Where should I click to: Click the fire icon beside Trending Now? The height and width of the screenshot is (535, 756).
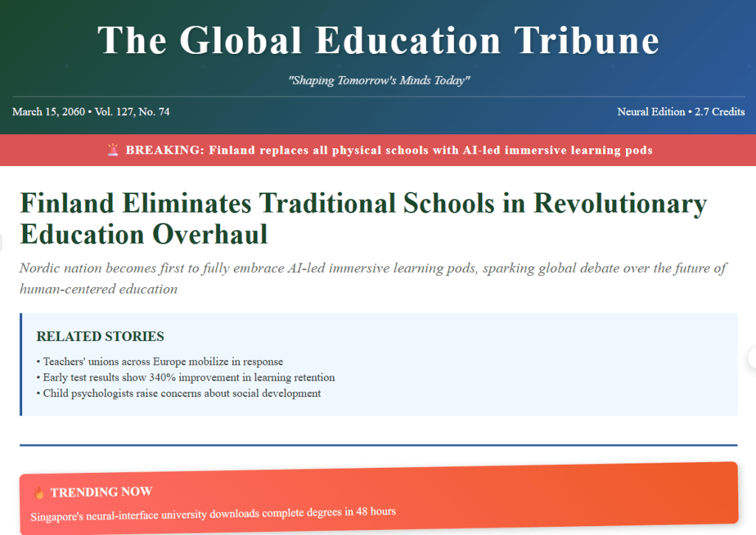pyautogui.click(x=39, y=492)
